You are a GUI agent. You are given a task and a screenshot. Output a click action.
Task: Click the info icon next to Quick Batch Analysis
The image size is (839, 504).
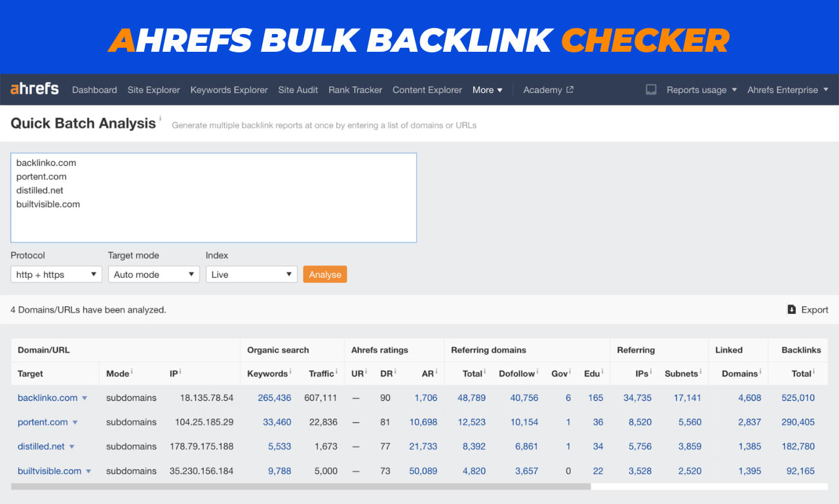tap(159, 119)
